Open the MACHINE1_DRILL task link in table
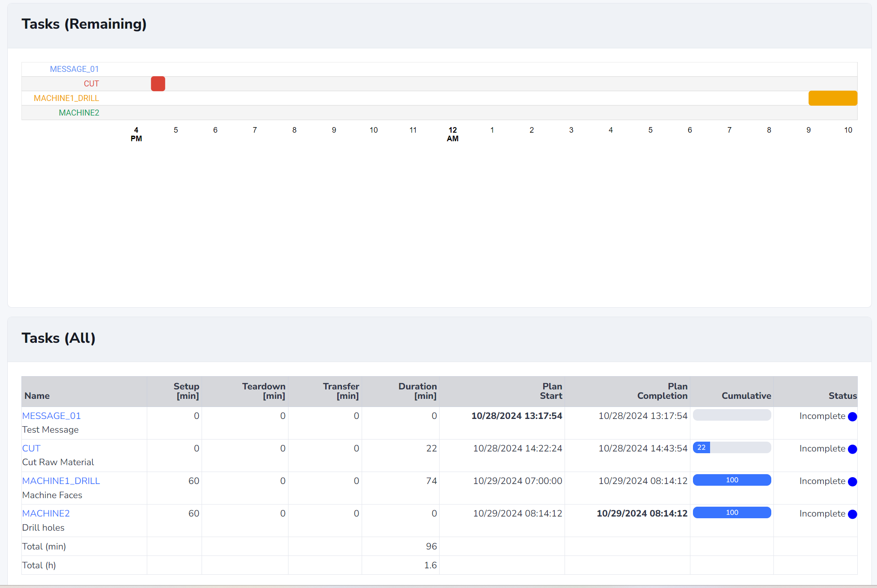 (x=61, y=481)
